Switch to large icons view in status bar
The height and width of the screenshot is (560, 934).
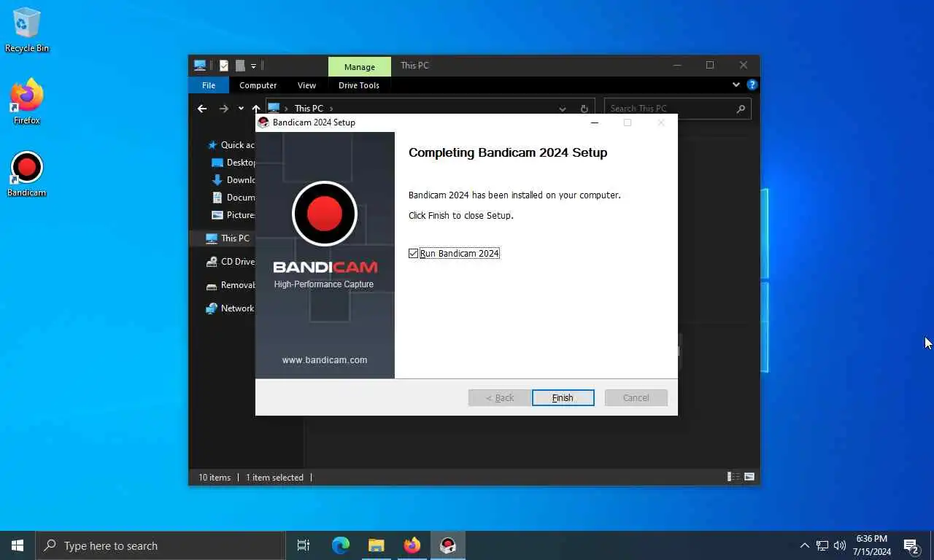749,477
